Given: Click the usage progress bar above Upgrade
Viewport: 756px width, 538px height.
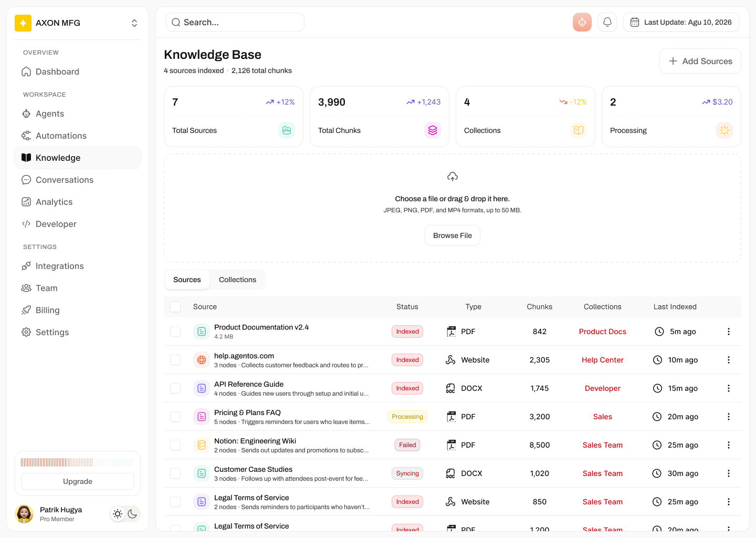Looking at the screenshot, I should point(78,462).
